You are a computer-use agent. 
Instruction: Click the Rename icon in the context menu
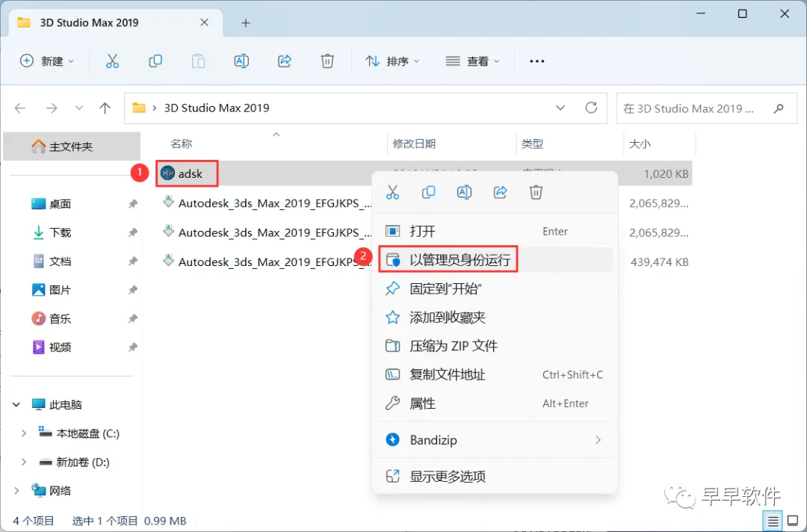click(464, 193)
